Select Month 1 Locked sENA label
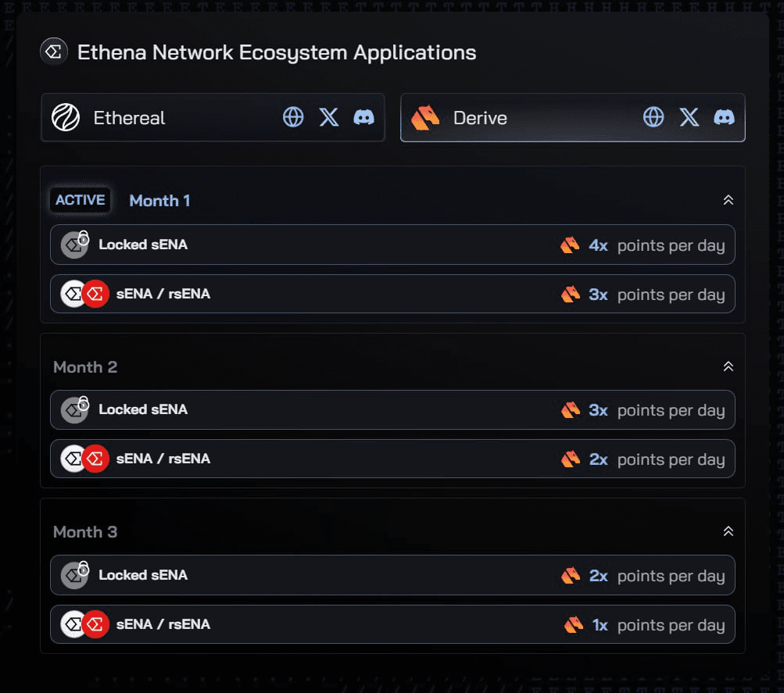 [143, 245]
